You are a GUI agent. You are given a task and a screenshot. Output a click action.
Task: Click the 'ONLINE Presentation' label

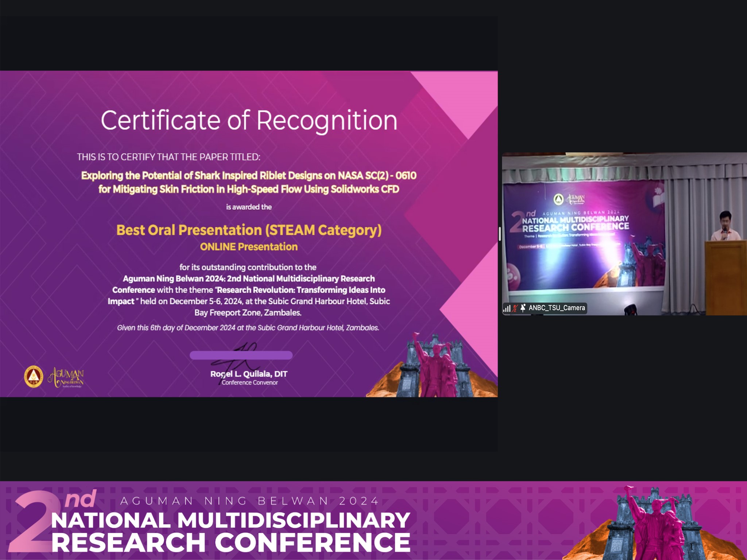click(x=249, y=247)
